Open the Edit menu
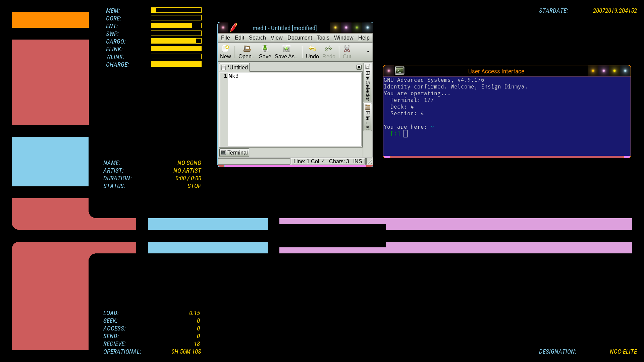This screenshot has width=644, height=362. point(239,38)
